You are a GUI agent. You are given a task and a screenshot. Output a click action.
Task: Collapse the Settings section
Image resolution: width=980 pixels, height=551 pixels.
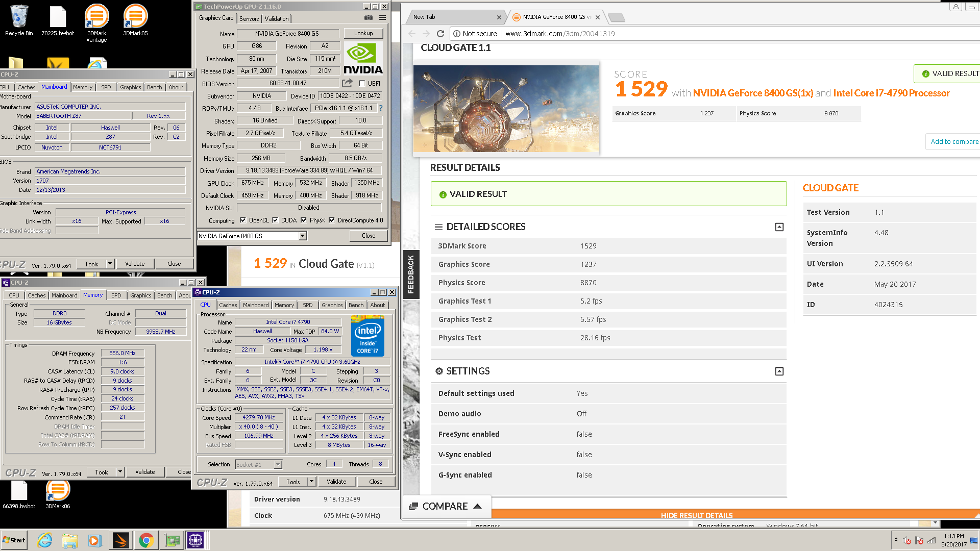coord(779,371)
